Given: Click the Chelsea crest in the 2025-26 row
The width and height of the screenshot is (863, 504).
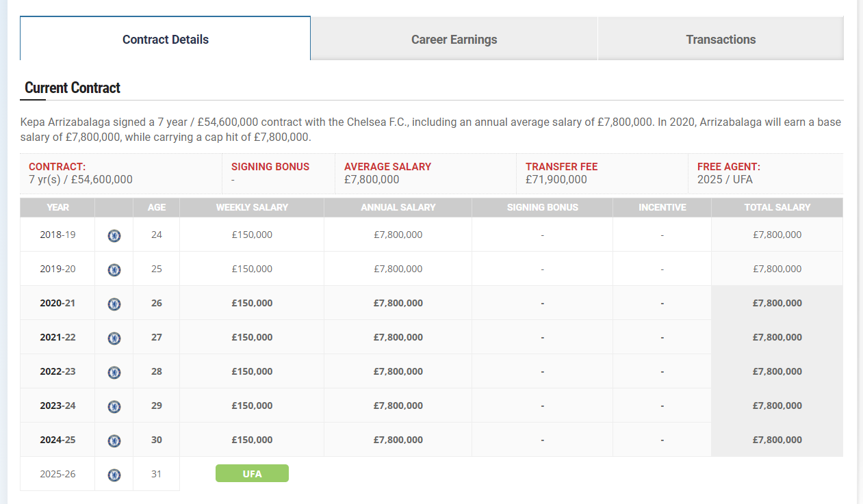Looking at the screenshot, I should click(x=114, y=475).
